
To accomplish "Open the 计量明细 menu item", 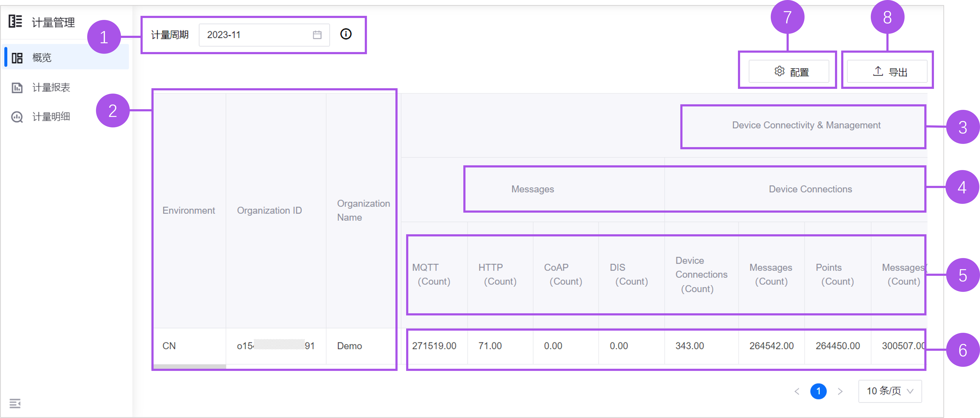I will 51,117.
